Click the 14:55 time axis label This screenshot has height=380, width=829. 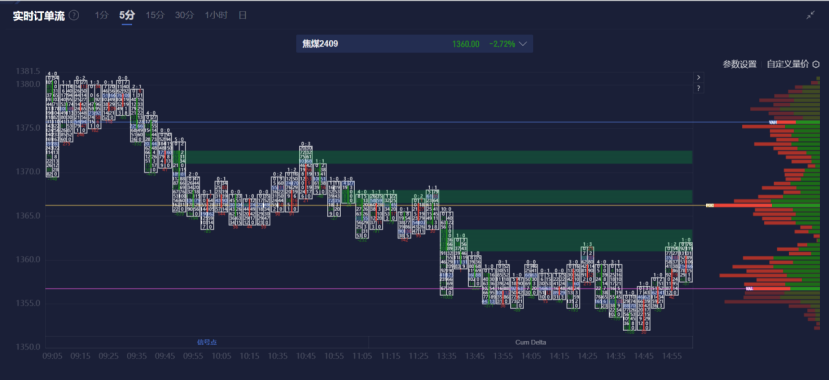pos(672,357)
